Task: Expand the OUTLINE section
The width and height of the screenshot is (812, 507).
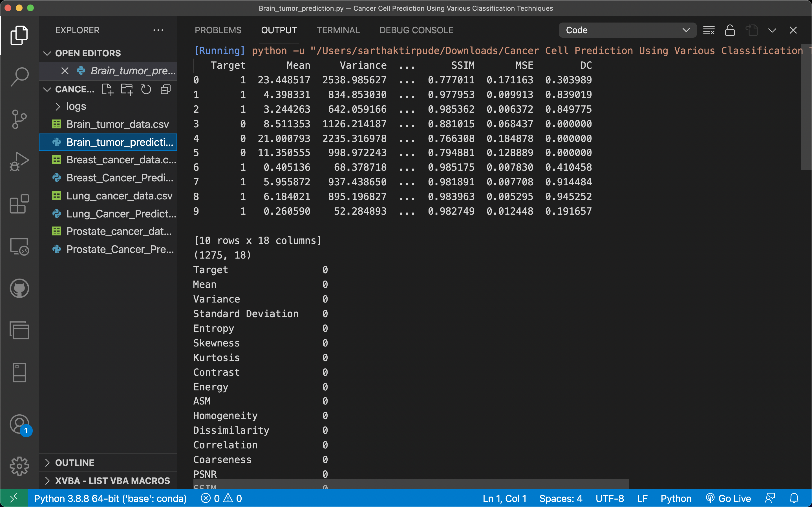Action: (74, 463)
